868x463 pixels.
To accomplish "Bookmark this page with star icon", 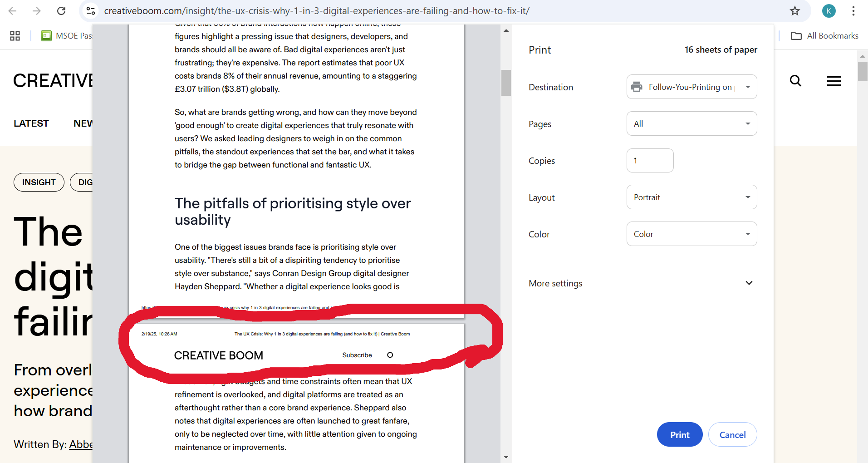I will coord(794,11).
